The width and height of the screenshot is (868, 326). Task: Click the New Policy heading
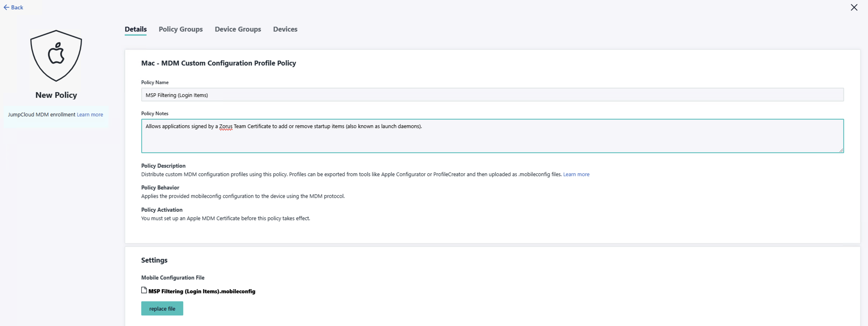pos(56,95)
